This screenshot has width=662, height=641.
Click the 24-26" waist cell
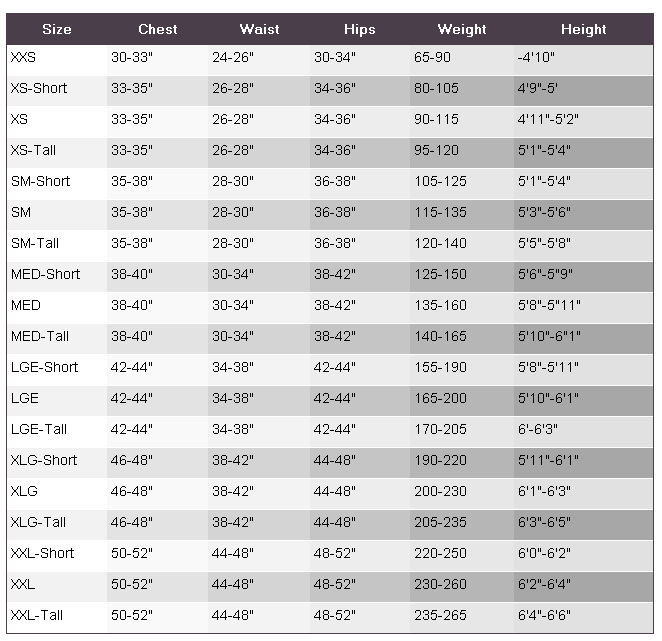pos(233,58)
